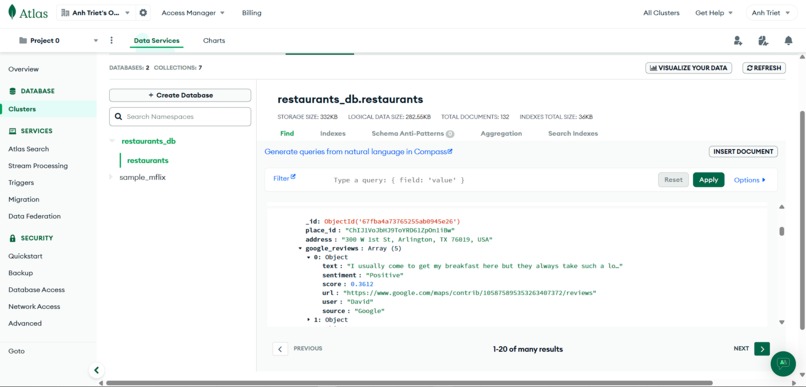Image resolution: width=806 pixels, height=387 pixels.
Task: Click the Schema Anti-Patterns count badge
Action: point(450,134)
